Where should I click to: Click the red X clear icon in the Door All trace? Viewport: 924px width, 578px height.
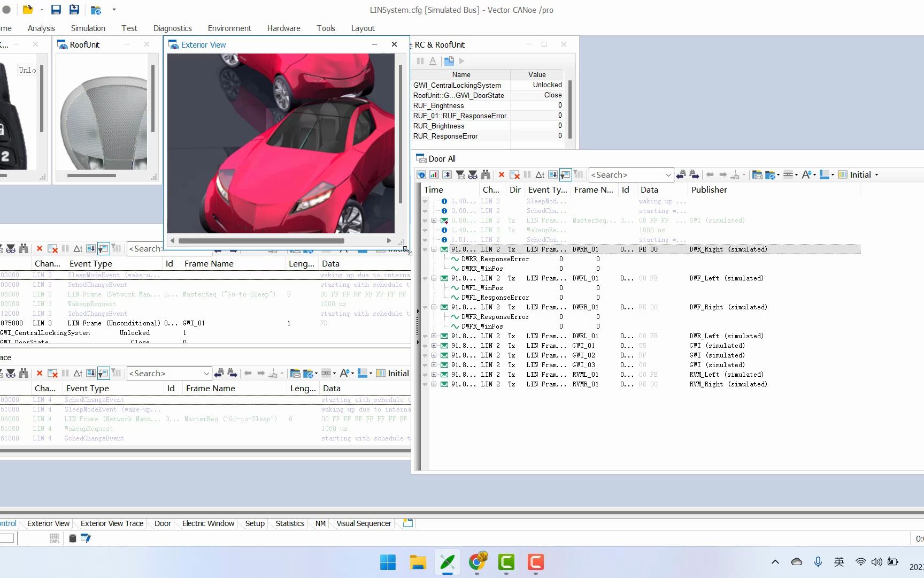coord(501,174)
